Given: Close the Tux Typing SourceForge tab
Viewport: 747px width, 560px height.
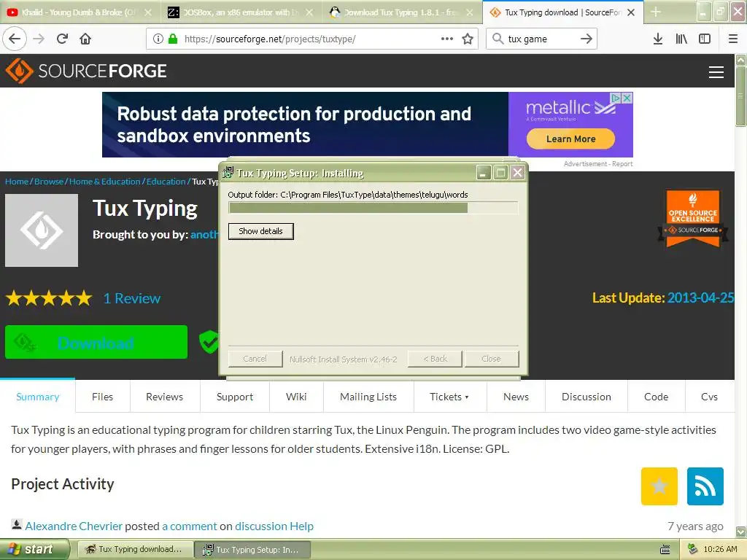Looking at the screenshot, I should coord(631,12).
